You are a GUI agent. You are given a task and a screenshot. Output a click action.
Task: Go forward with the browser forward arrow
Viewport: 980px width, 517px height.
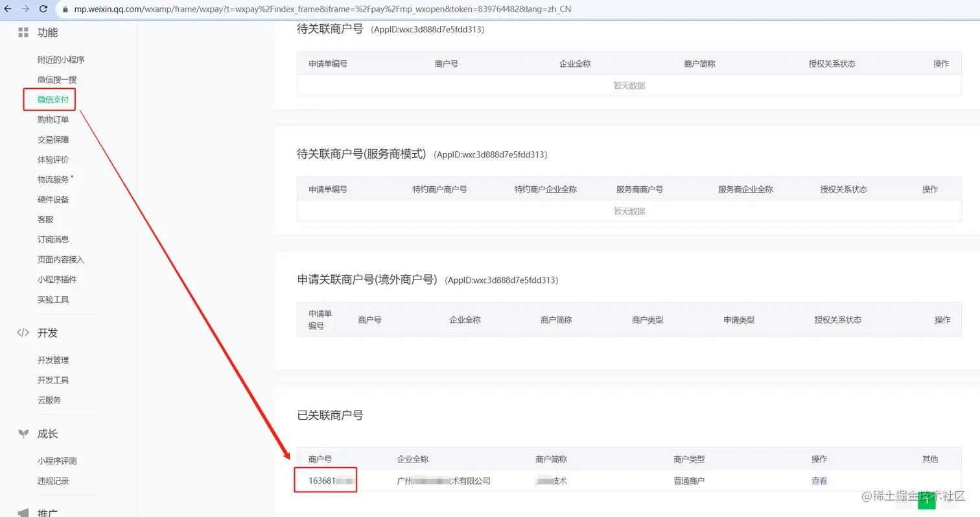(25, 9)
